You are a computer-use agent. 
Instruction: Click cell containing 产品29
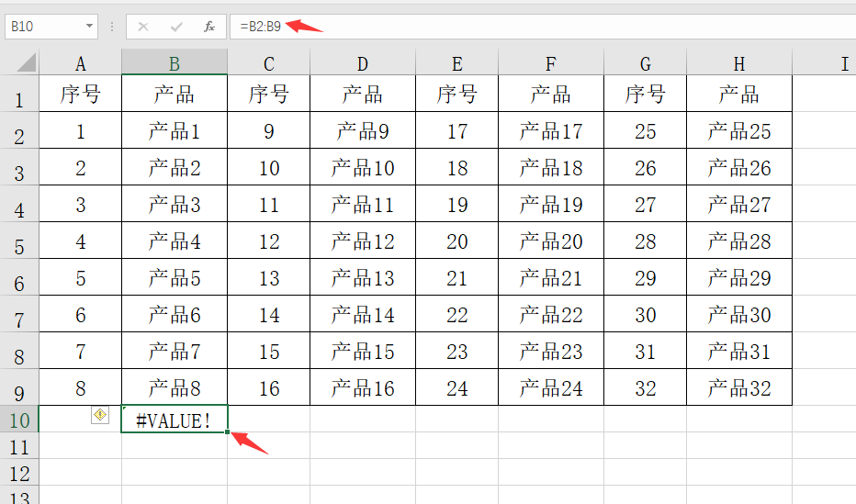(739, 277)
